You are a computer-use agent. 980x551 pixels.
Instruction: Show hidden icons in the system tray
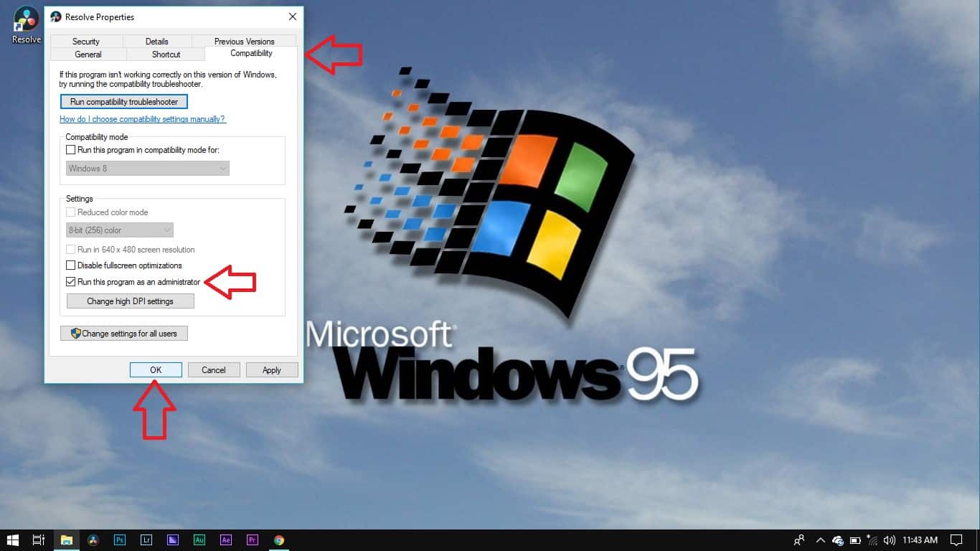click(x=820, y=540)
